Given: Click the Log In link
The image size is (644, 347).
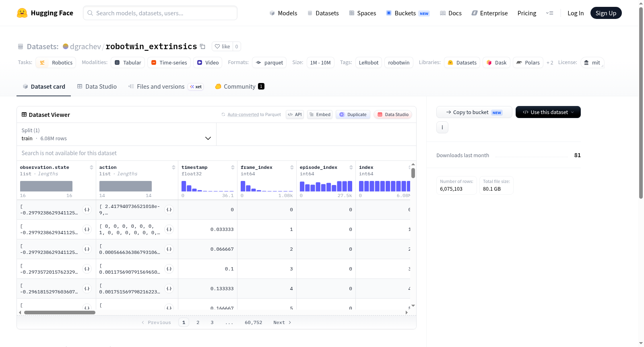Looking at the screenshot, I should pyautogui.click(x=576, y=13).
